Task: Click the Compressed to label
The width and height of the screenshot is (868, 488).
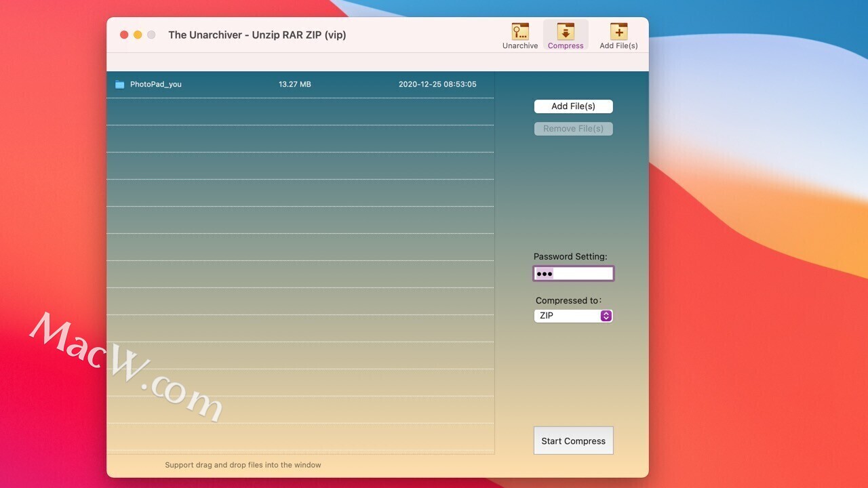Action: tap(569, 301)
